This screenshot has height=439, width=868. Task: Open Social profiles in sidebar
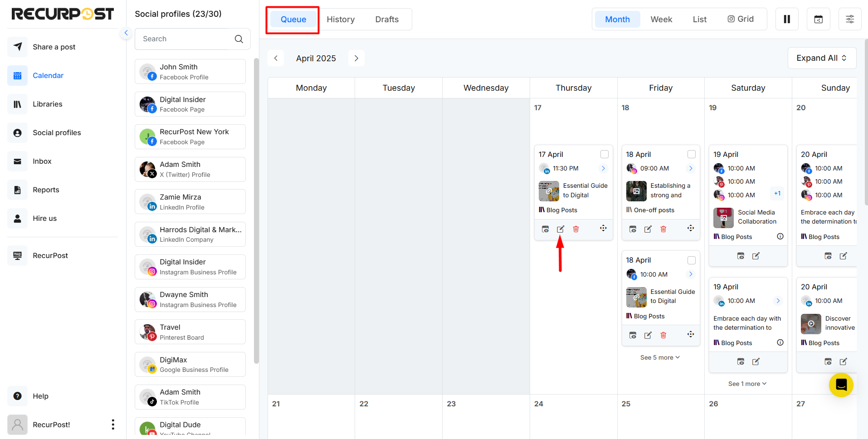[57, 133]
